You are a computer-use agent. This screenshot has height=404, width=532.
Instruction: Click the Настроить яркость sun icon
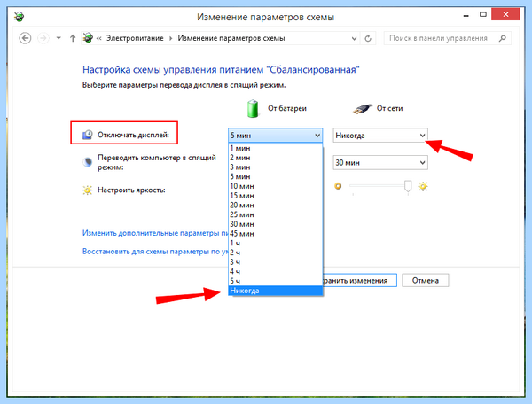[88, 190]
